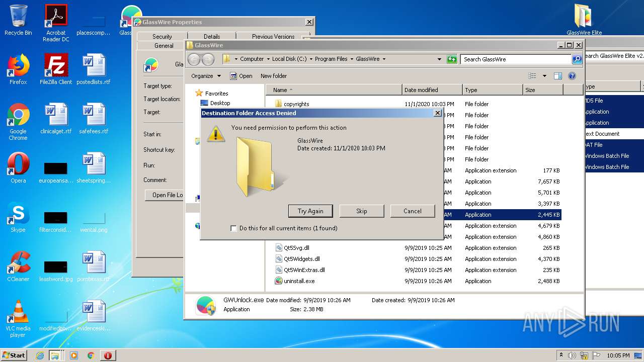Sort by Size column header

(x=542, y=90)
